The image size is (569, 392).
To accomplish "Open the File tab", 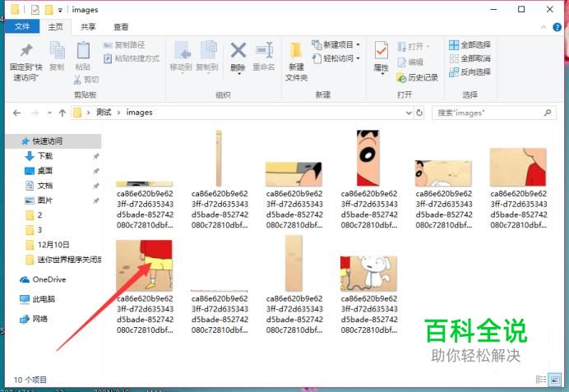I will pyautogui.click(x=22, y=26).
